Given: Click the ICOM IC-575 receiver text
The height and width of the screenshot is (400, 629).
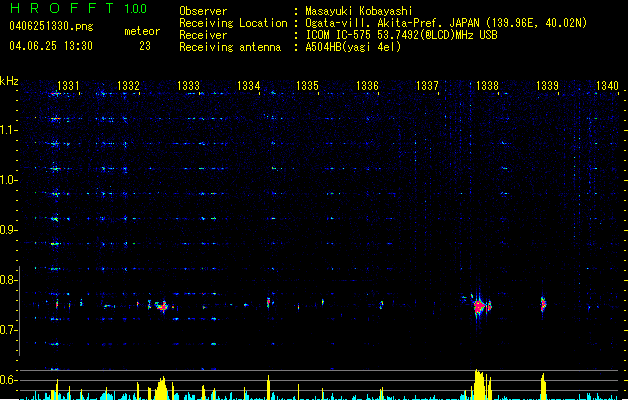Looking at the screenshot, I should [x=401, y=35].
